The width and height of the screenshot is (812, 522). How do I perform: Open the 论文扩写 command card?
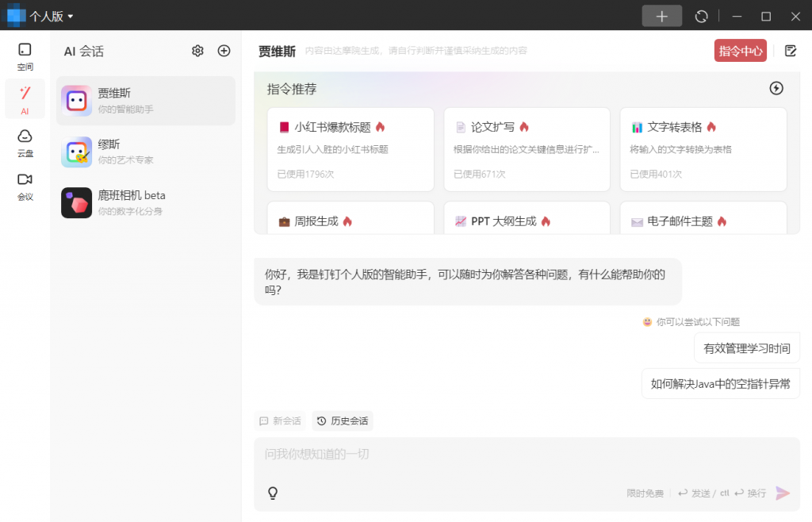527,150
